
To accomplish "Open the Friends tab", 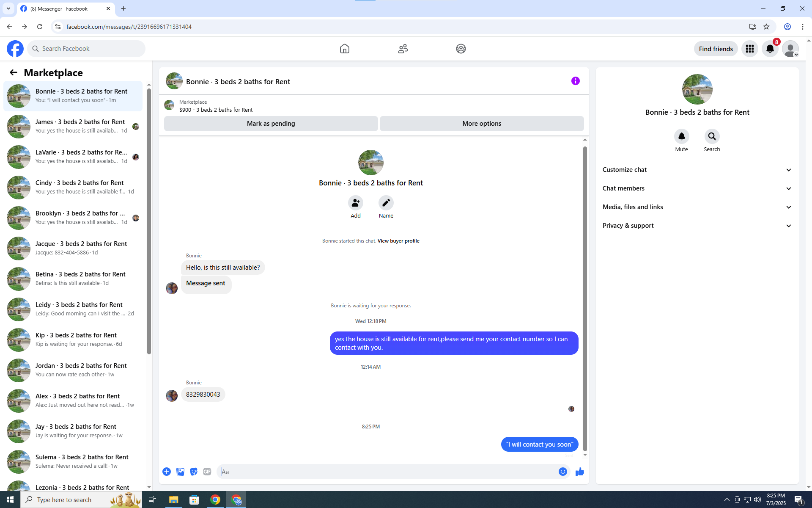I will 403,49.
